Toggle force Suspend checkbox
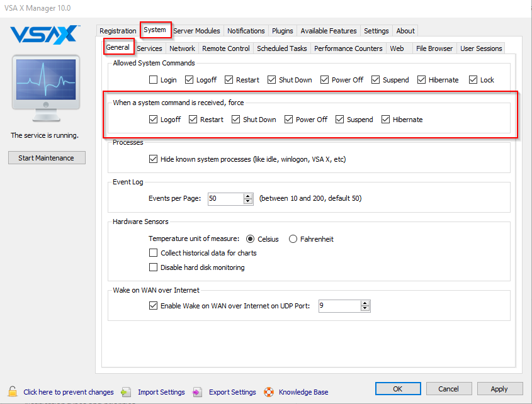This screenshot has height=404, width=532. [x=339, y=120]
